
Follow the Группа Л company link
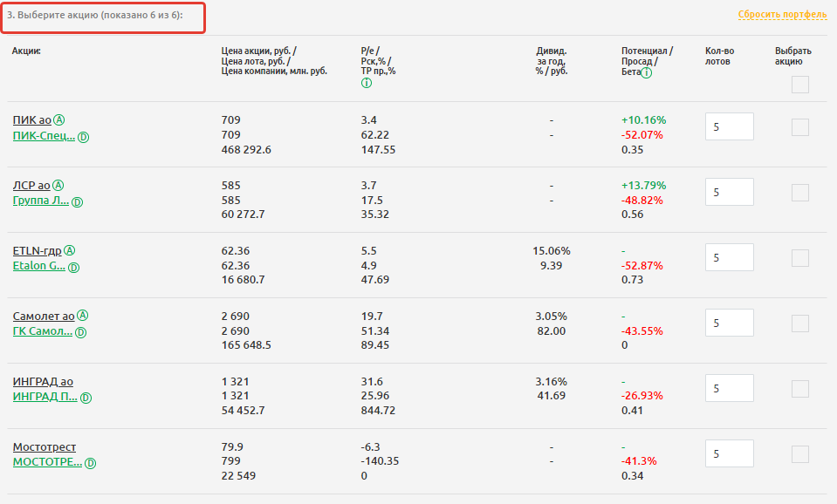click(x=40, y=201)
